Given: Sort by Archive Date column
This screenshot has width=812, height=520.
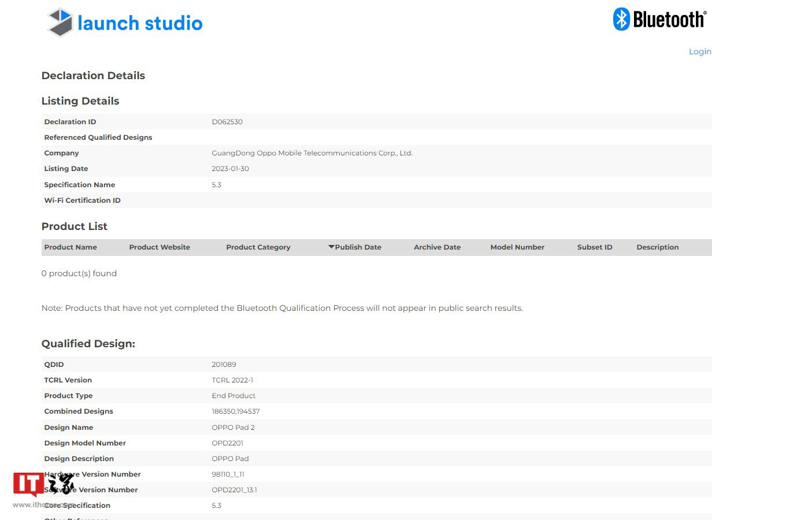Looking at the screenshot, I should pyautogui.click(x=437, y=247).
